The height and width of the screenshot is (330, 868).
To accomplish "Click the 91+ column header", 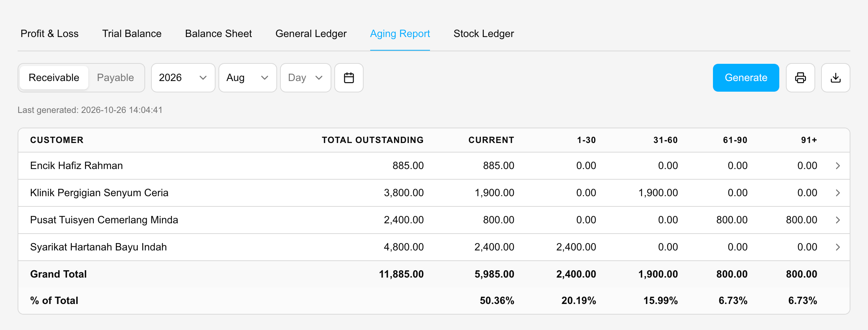I will 809,140.
